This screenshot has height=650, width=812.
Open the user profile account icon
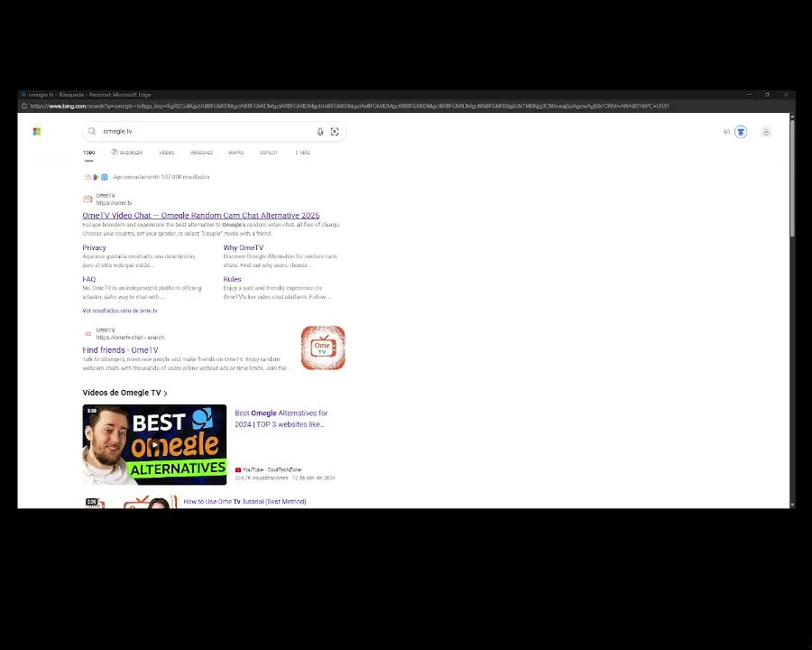(766, 132)
